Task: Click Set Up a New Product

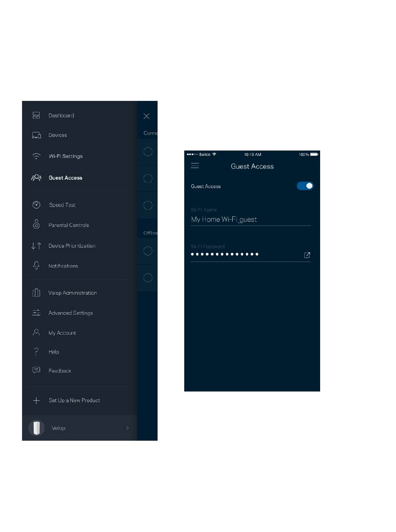Action: [74, 400]
